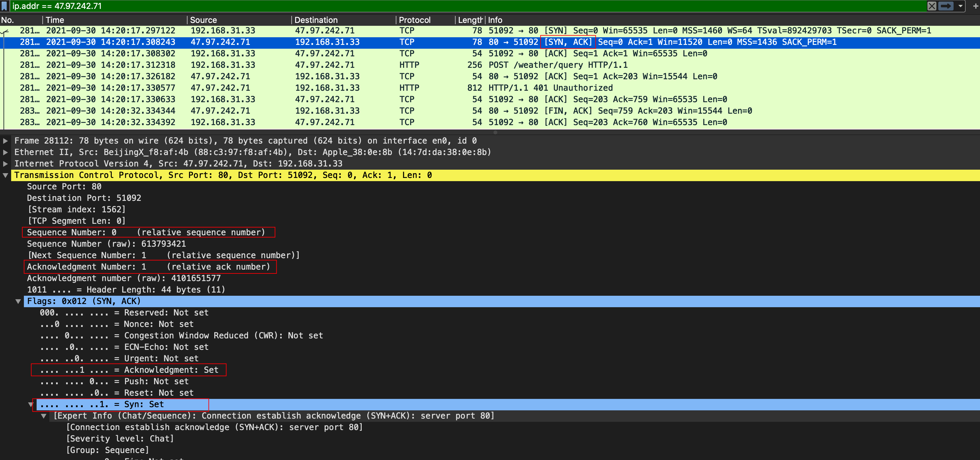Collapse the Expert Info (Chat/Sequence) node
980x460 pixels.
point(44,416)
